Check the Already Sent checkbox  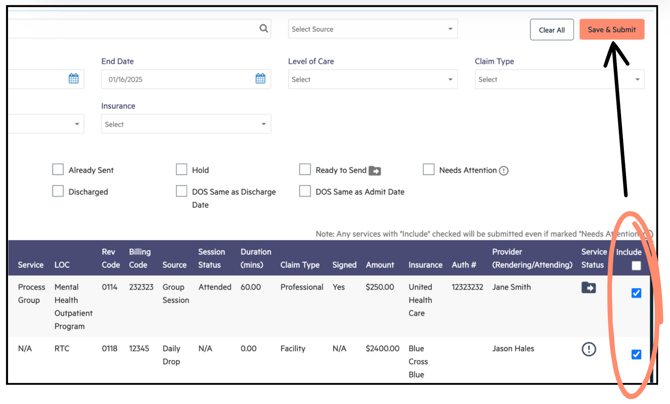tap(58, 170)
